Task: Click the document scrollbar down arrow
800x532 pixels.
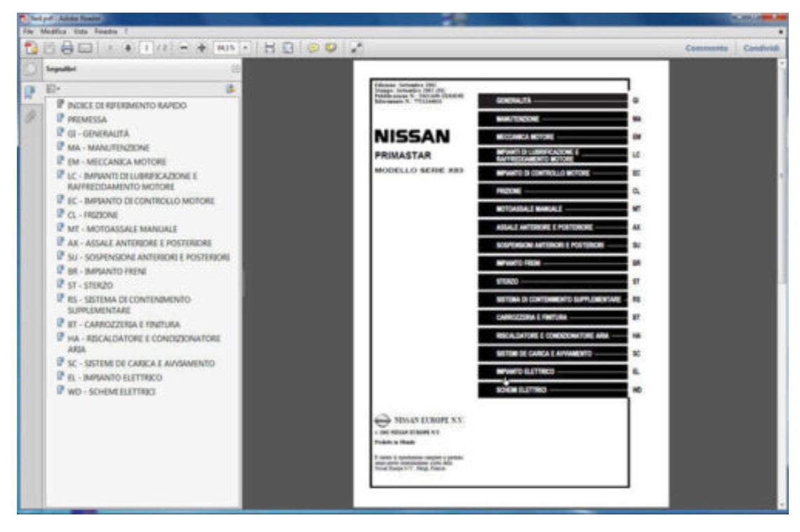Action: point(782,505)
